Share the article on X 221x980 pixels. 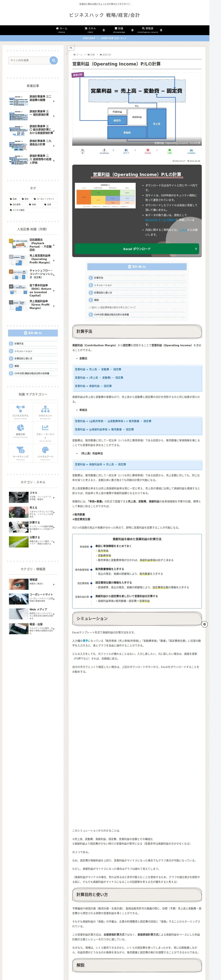82,151
